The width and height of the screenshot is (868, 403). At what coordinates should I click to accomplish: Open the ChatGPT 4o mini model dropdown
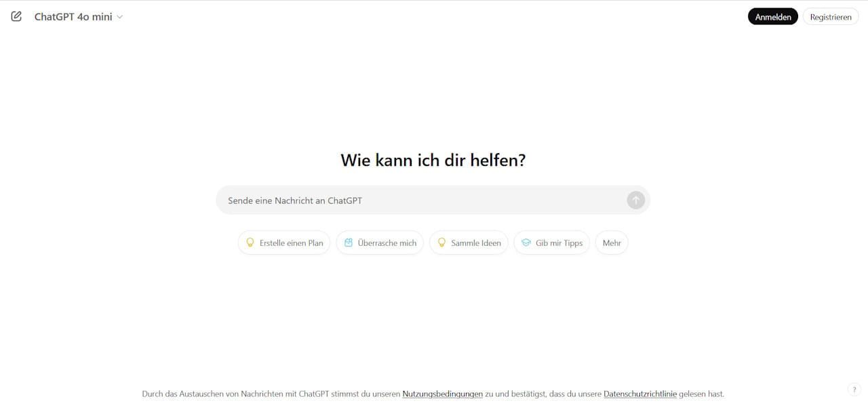click(79, 17)
